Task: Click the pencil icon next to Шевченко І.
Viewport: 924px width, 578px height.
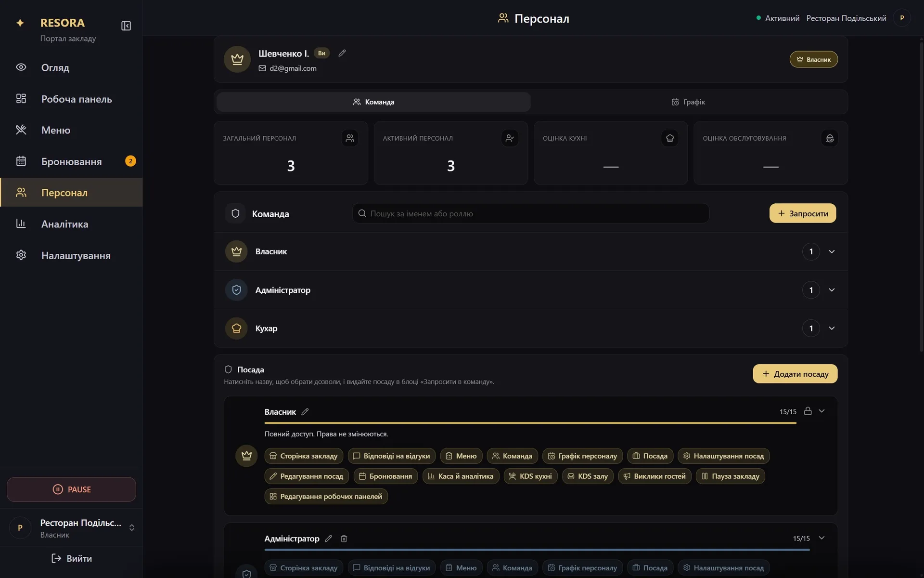Action: tap(342, 53)
